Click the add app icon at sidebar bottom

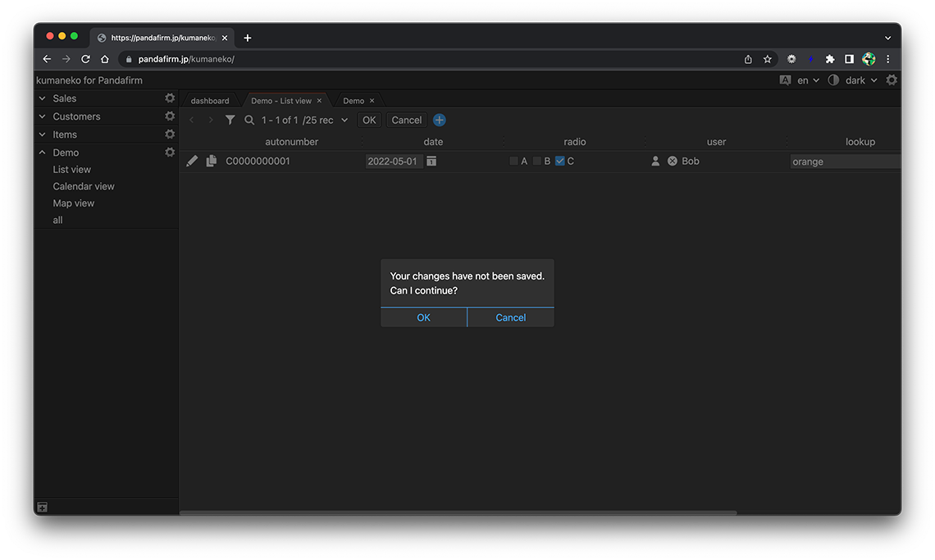tap(43, 508)
